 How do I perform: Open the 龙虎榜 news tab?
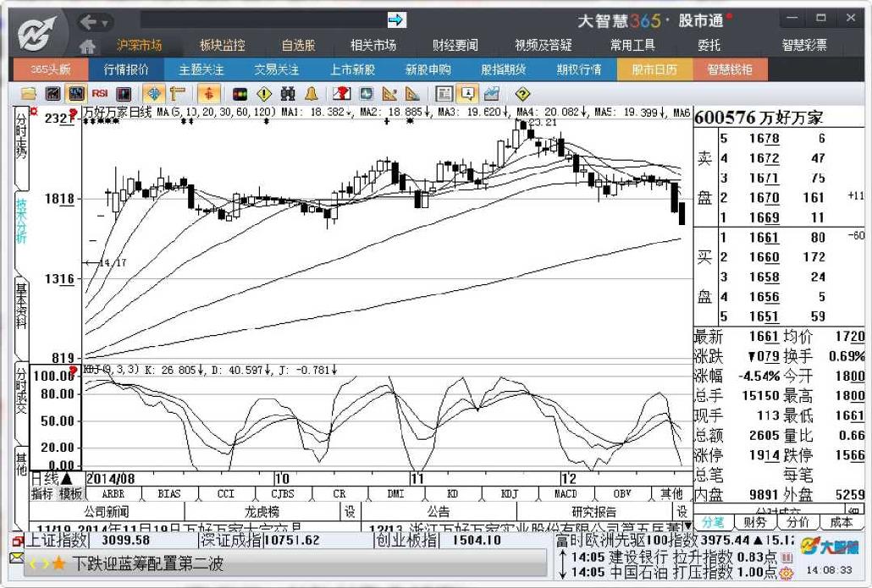262,511
